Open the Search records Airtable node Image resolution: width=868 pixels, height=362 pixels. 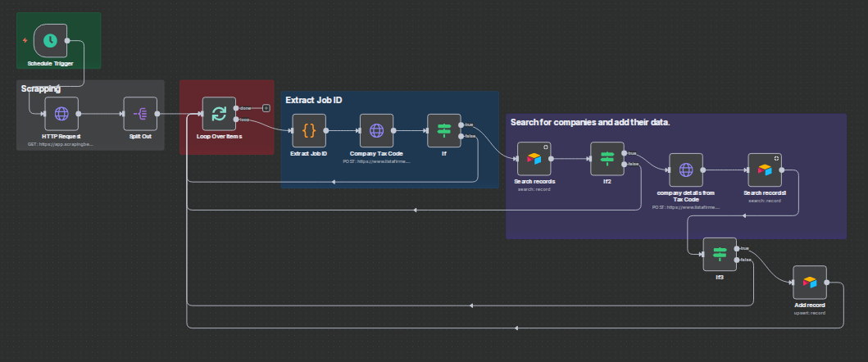534,158
